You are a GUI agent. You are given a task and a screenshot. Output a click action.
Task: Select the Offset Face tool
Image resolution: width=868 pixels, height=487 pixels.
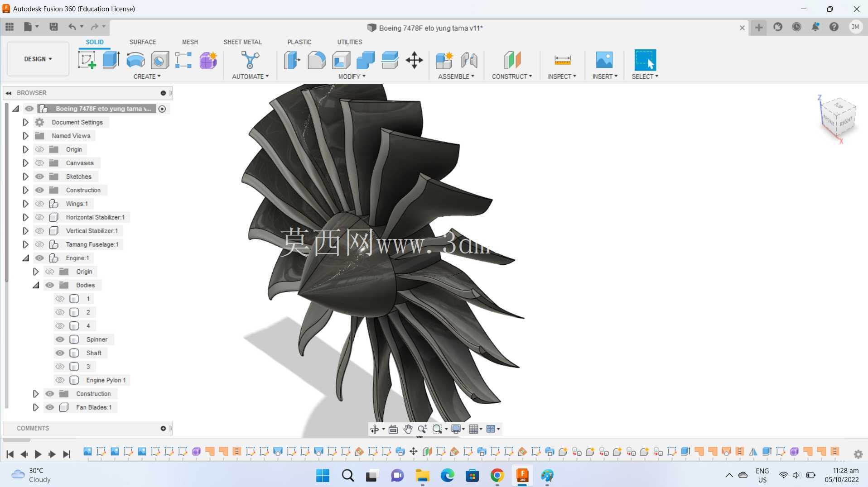click(390, 60)
